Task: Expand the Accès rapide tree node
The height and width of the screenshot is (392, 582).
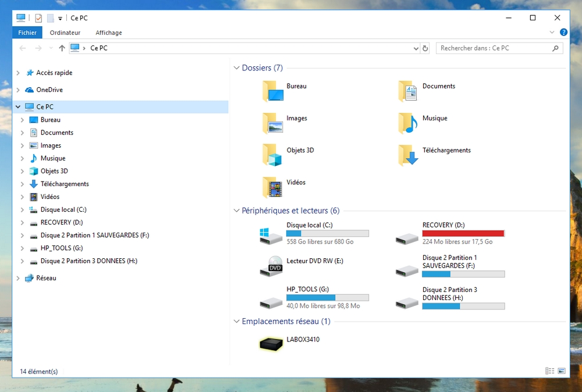Action: coord(18,73)
